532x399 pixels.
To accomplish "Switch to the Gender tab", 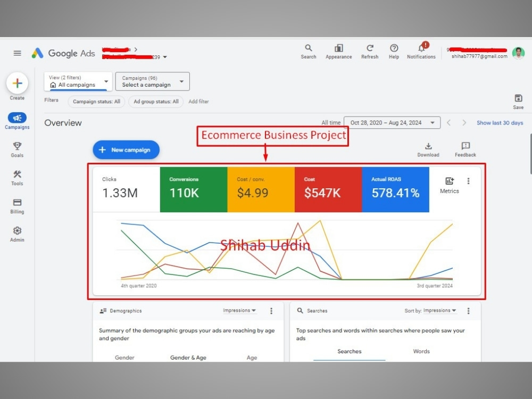I will click(124, 358).
